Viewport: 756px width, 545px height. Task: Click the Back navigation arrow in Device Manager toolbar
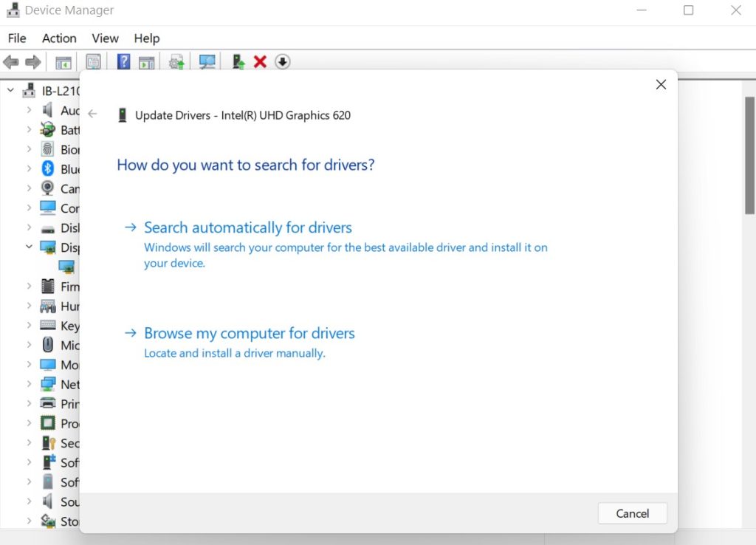10,61
